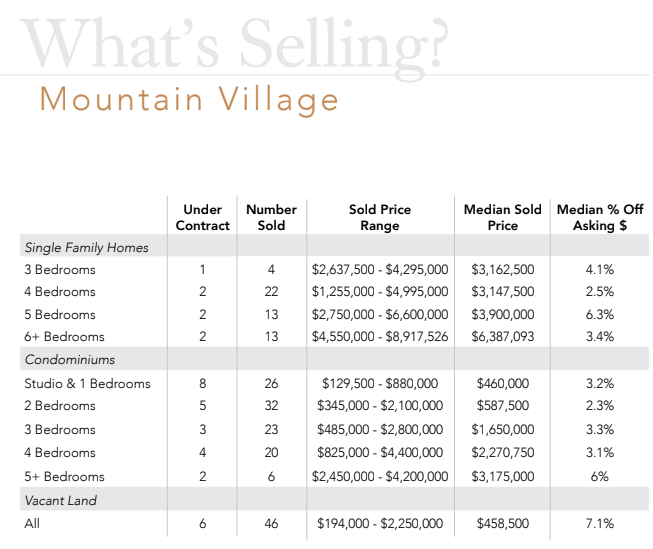Click the $2,270,750 median sold price
The height and width of the screenshot is (549, 653).
point(503,452)
